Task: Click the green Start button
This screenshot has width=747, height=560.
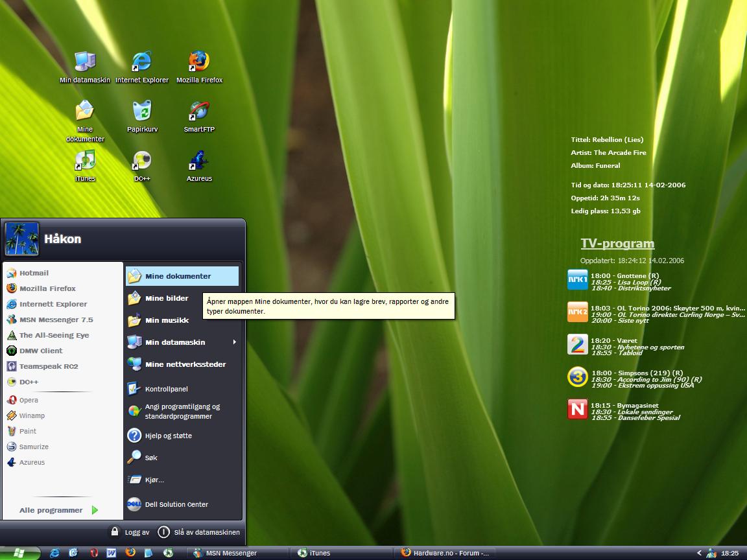Action: [21, 553]
